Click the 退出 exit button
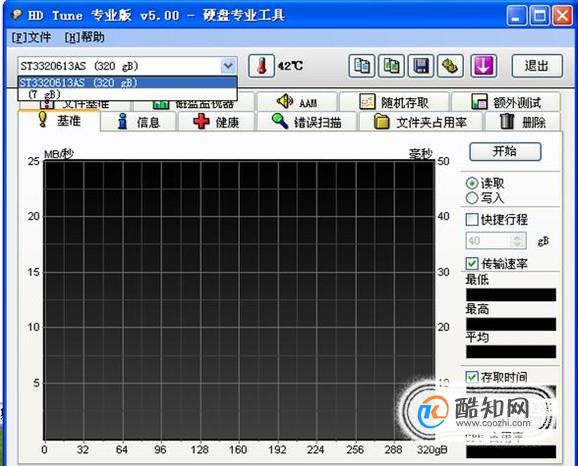The image size is (578, 466). coord(537,66)
